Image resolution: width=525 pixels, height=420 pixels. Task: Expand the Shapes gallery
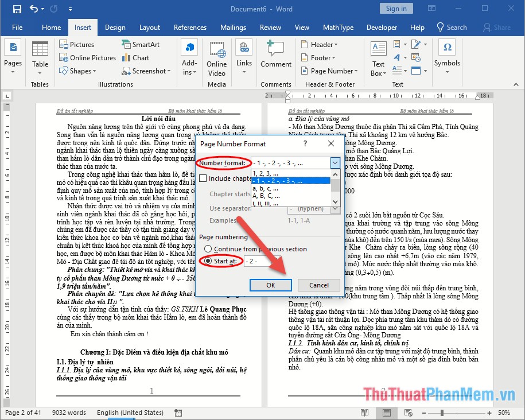click(x=81, y=71)
